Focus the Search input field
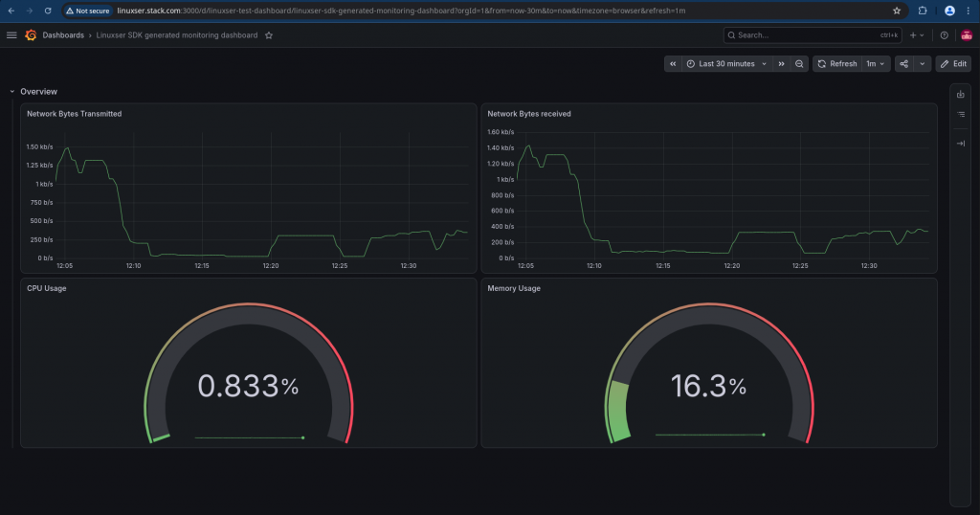 pyautogui.click(x=813, y=35)
